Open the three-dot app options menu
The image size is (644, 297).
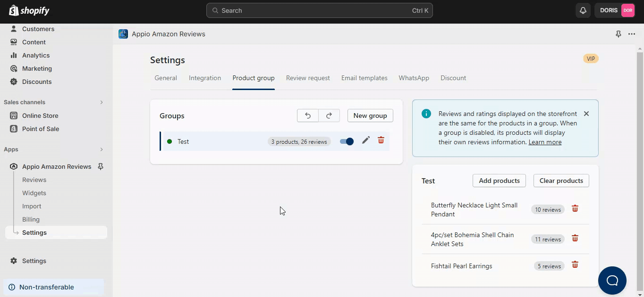coord(632,34)
